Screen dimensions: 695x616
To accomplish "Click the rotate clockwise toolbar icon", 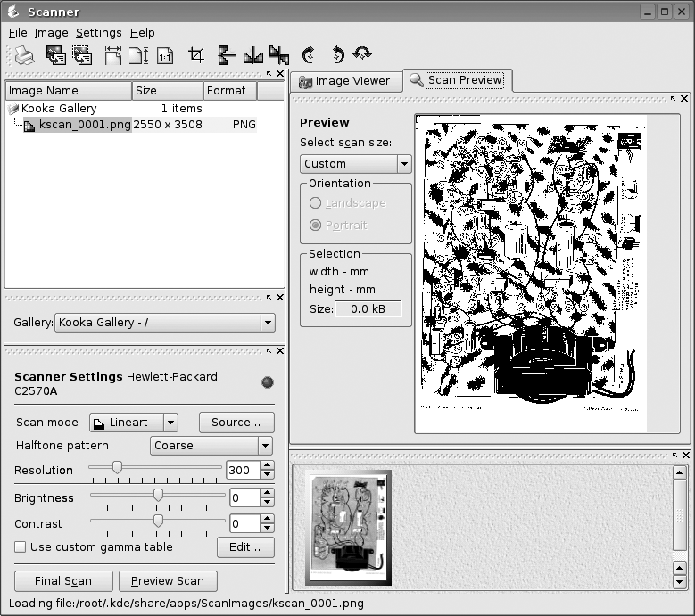I will tap(309, 55).
